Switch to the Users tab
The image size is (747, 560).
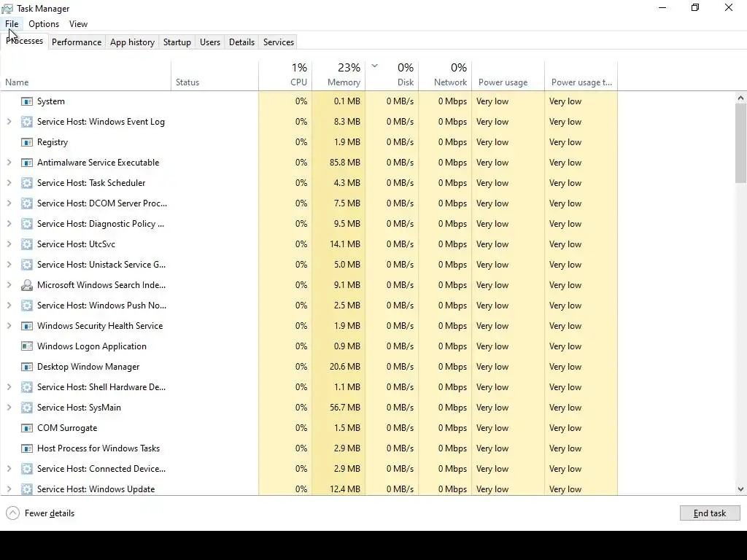tap(210, 42)
